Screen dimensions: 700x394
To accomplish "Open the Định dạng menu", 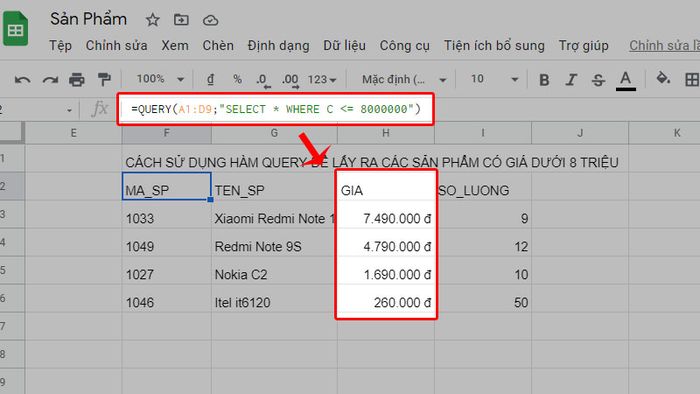I will 278,46.
